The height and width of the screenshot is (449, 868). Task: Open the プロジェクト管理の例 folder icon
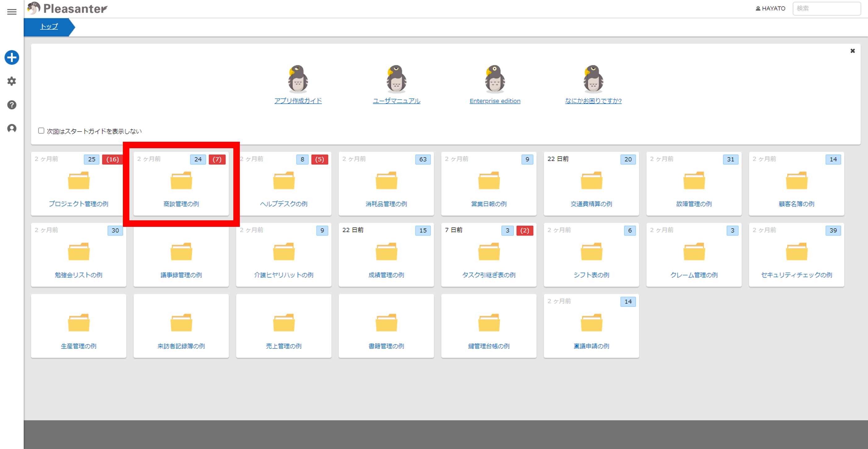tap(79, 180)
